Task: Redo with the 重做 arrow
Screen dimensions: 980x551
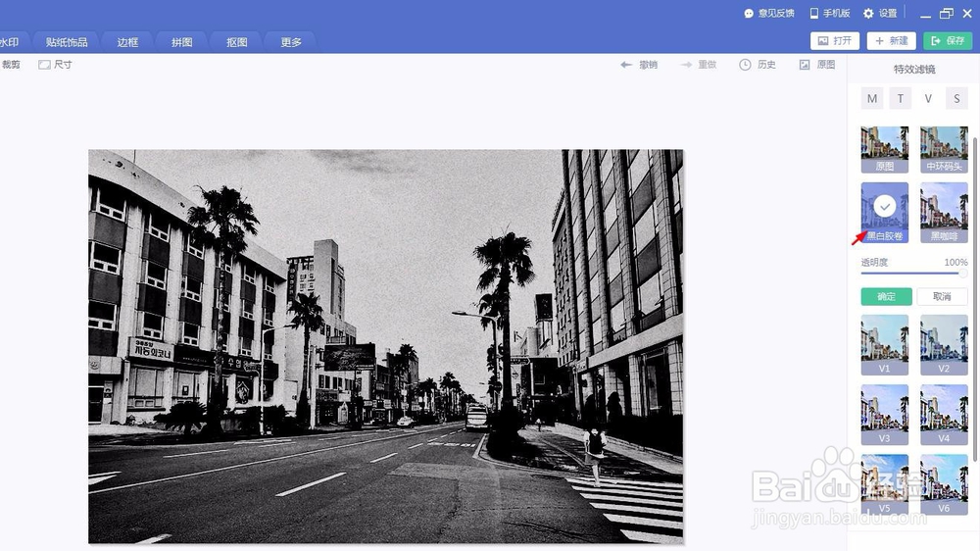Action: coord(698,65)
